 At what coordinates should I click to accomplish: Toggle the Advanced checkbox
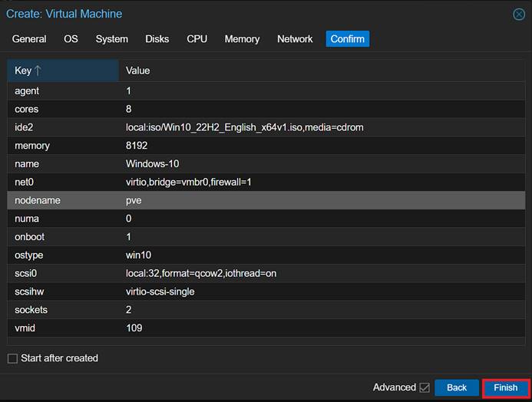(x=425, y=387)
